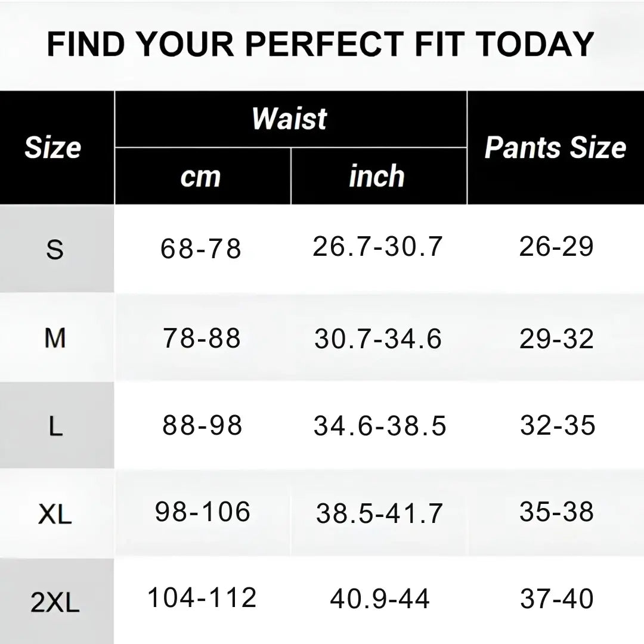Click the 30.7-34.6 inch waist cell
Screen dimensions: 644x644
coord(378,339)
